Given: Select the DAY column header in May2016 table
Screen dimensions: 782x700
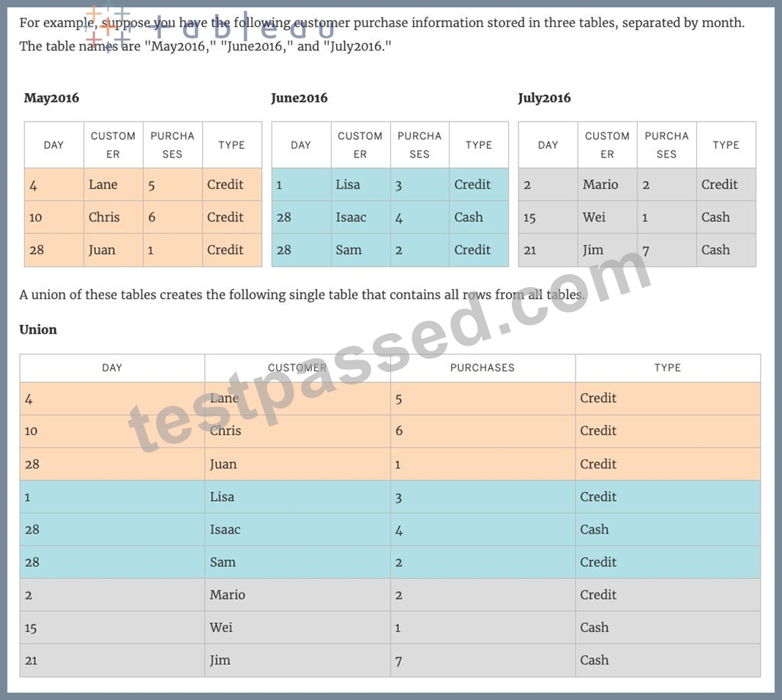Looking at the screenshot, I should click(x=54, y=145).
